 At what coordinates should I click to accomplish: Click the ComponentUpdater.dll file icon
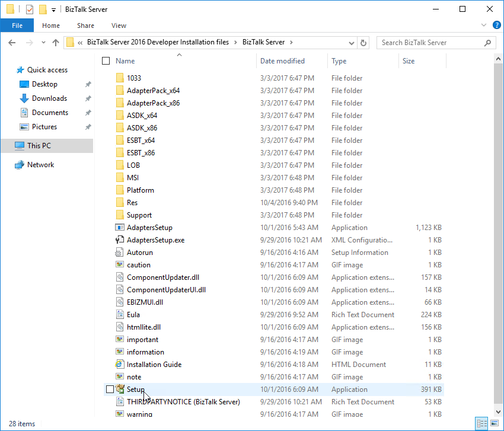pyautogui.click(x=120, y=277)
